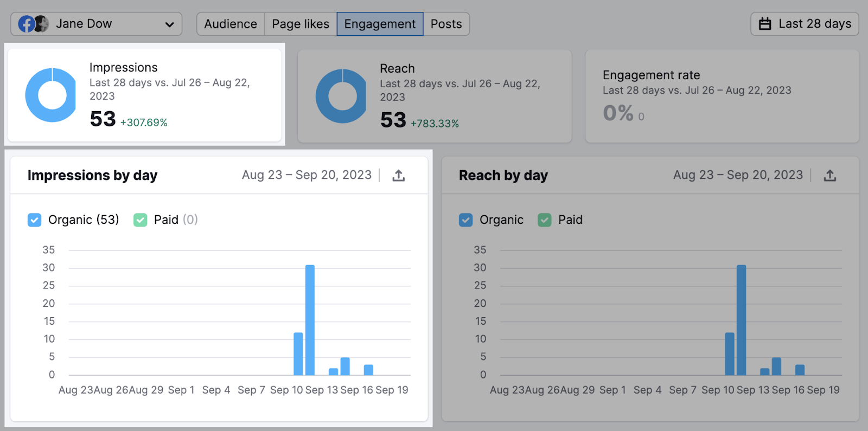868x431 pixels.
Task: Open the Posts tab
Action: point(446,24)
